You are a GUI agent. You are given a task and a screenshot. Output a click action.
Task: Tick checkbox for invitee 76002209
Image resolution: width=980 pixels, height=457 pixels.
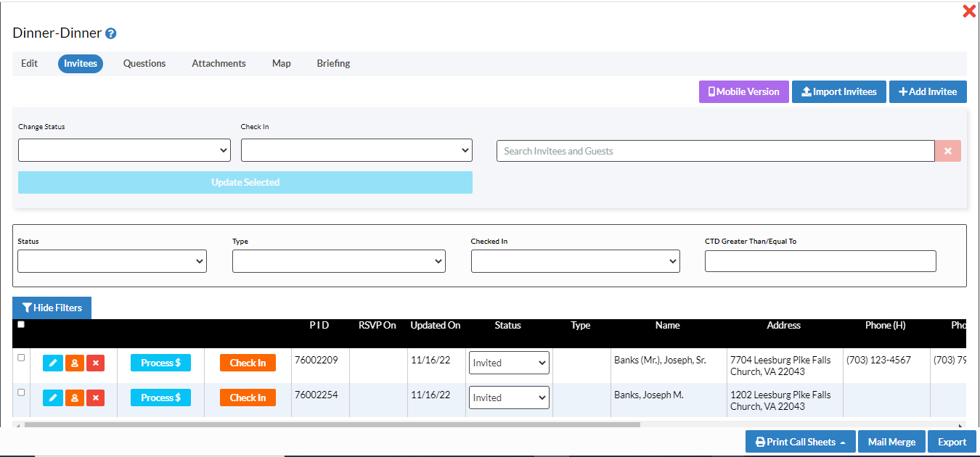pos(21,358)
